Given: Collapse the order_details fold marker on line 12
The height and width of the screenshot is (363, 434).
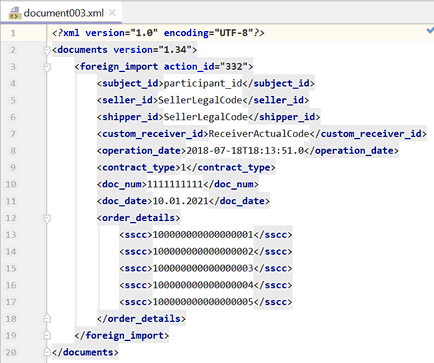Looking at the screenshot, I should coord(47,218).
